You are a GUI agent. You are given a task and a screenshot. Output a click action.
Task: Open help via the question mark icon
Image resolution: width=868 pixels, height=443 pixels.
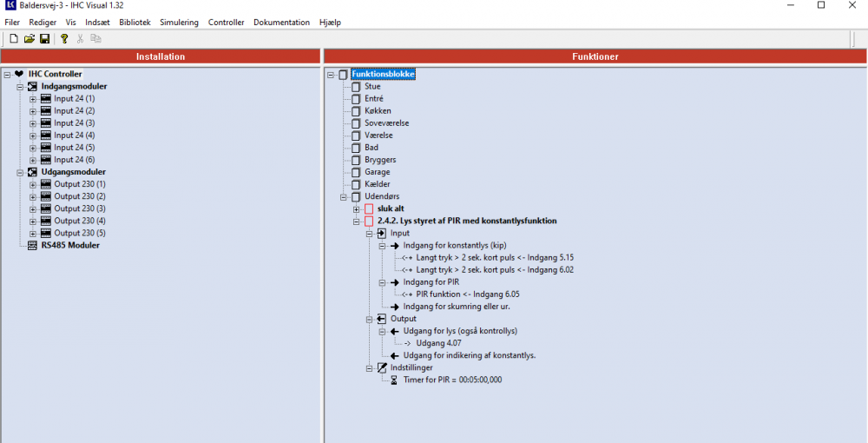pyautogui.click(x=64, y=38)
